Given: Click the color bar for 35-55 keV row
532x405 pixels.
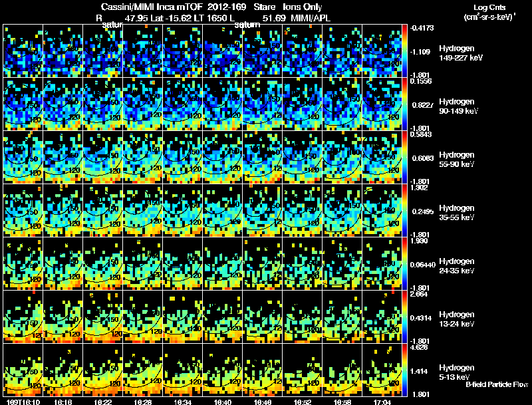Looking at the screenshot, I should 404,210.
